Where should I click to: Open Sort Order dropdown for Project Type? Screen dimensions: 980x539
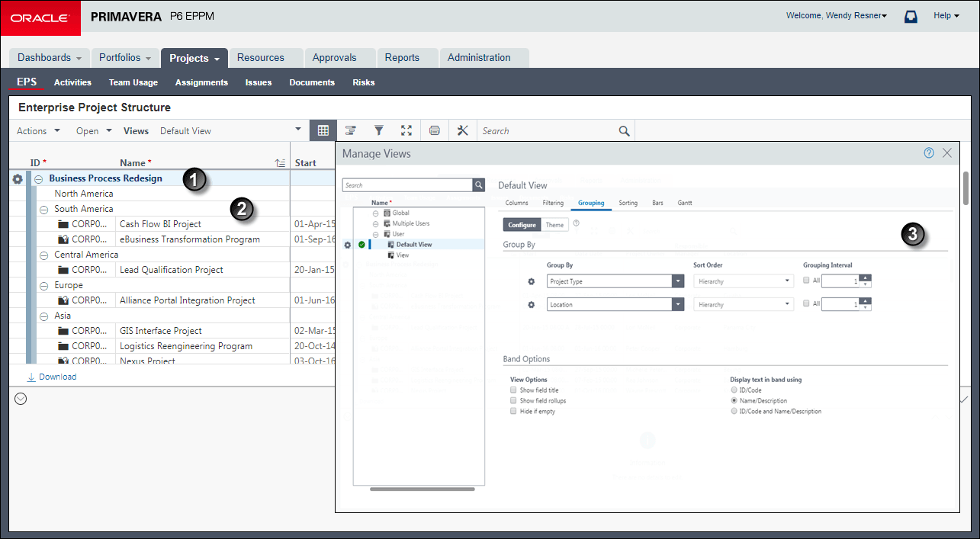point(744,281)
